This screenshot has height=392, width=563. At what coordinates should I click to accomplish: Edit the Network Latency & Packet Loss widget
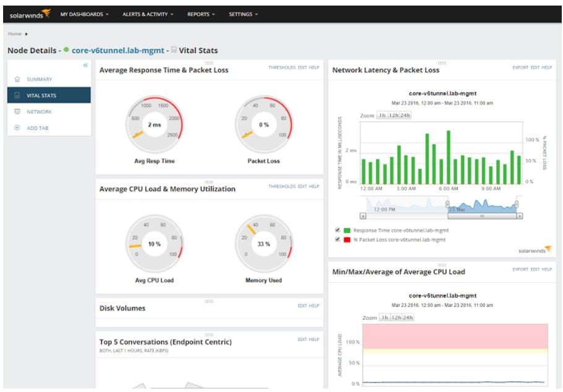[535, 67]
